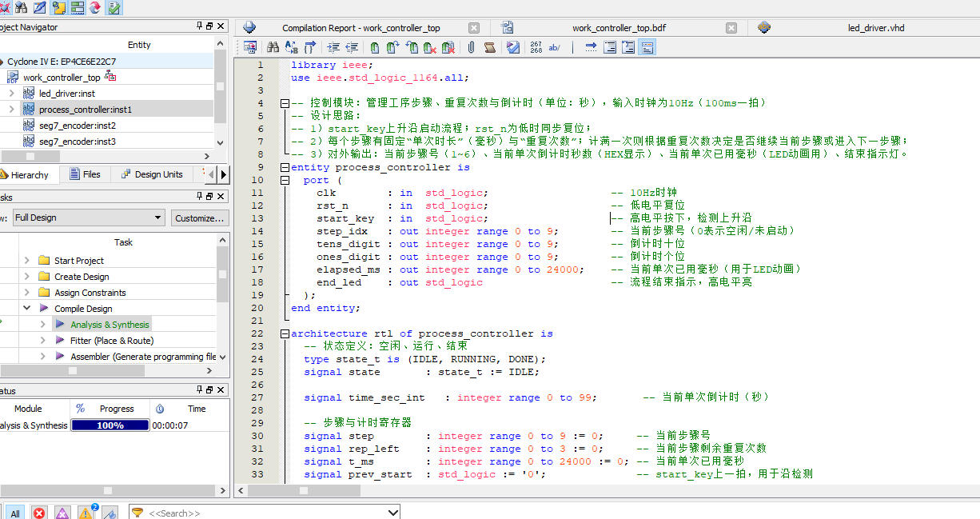This screenshot has width=980, height=519.
Task: Select the Assembler task row
Action: 143,357
